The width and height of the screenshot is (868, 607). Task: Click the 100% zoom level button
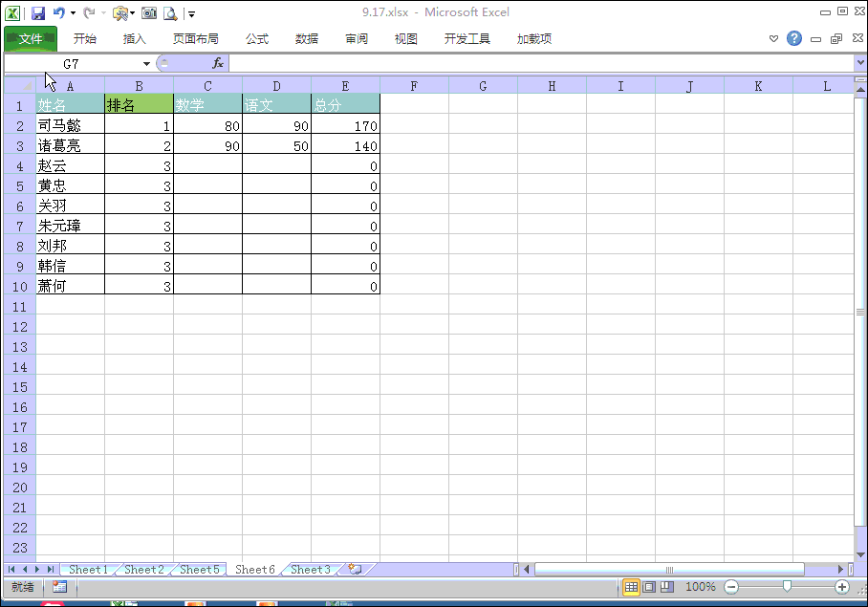click(701, 587)
